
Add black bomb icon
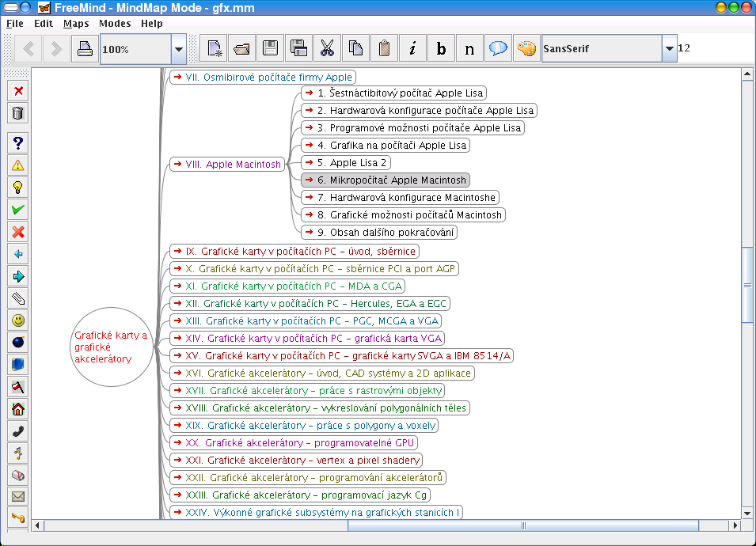pyautogui.click(x=18, y=343)
